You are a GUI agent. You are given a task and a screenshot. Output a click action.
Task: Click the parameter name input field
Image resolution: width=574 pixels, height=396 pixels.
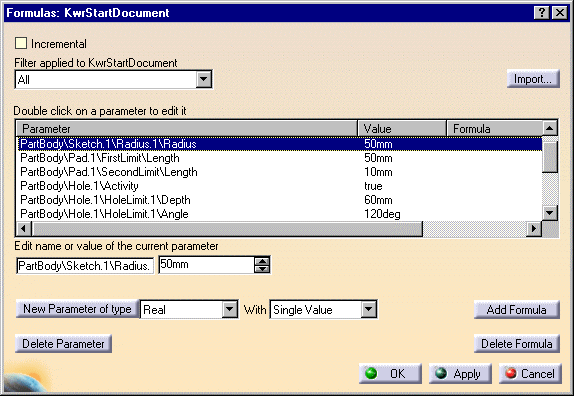click(85, 265)
